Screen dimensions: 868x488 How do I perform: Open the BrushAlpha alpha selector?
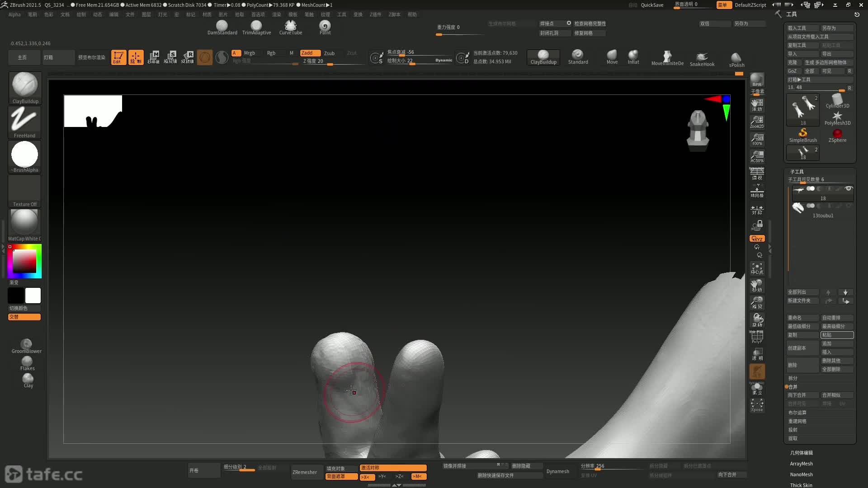(24, 156)
